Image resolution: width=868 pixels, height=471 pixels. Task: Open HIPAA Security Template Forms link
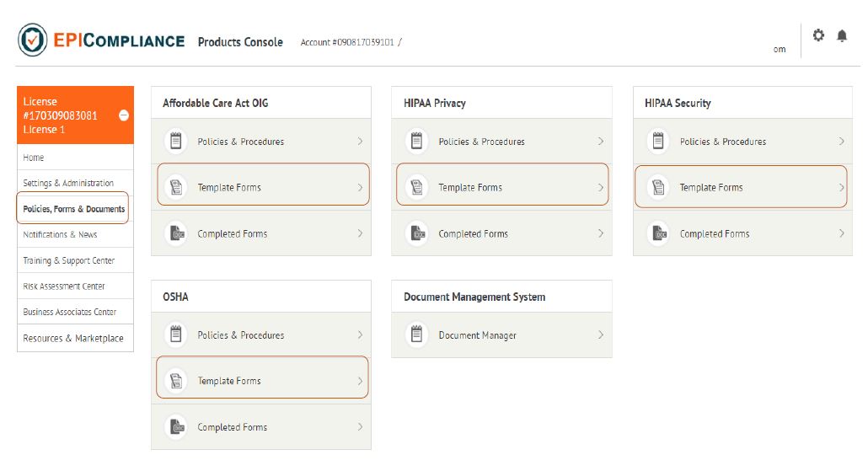point(711,187)
